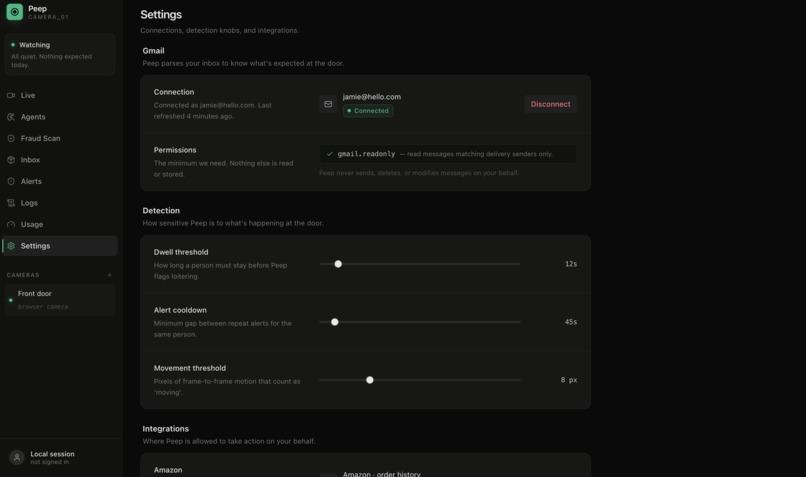Click the Local session avatar icon
This screenshot has height=477, width=806.
point(17,457)
